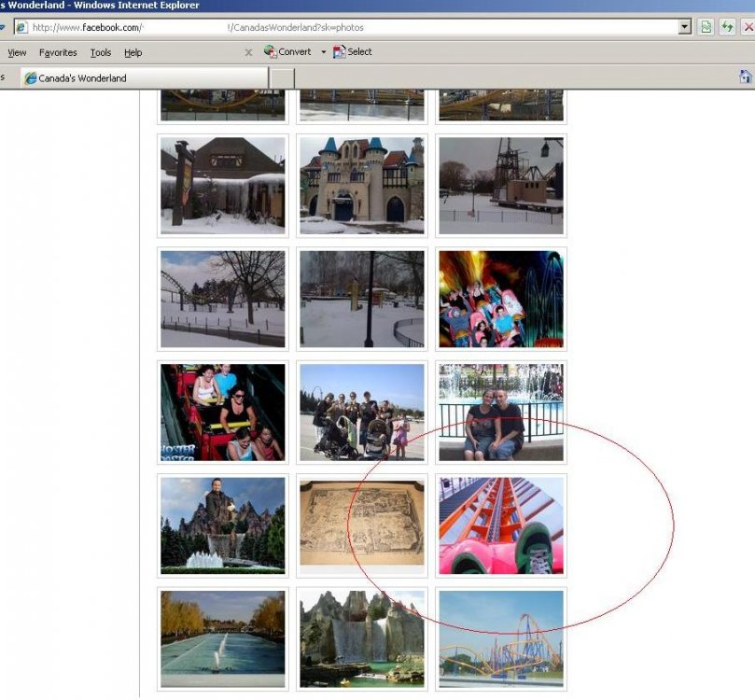Open the castle photo thumbnail
This screenshot has width=755, height=700.
(361, 184)
